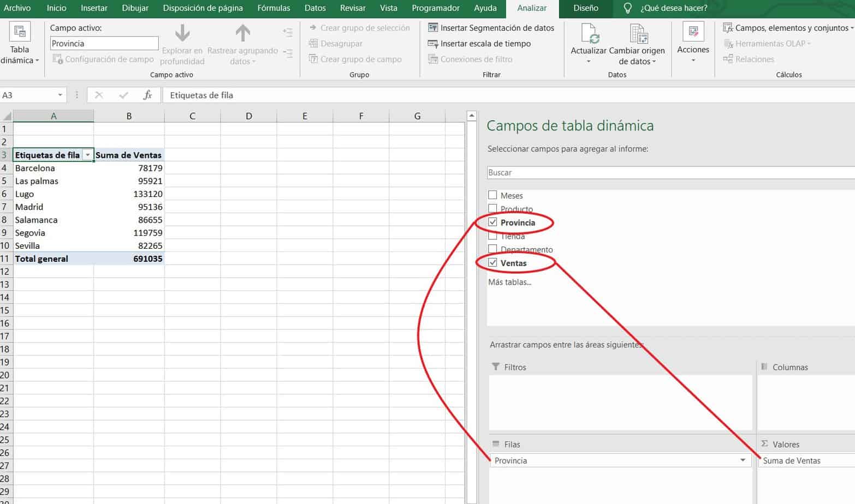
Task: Uncheck the Ventas field checkbox
Action: point(492,262)
